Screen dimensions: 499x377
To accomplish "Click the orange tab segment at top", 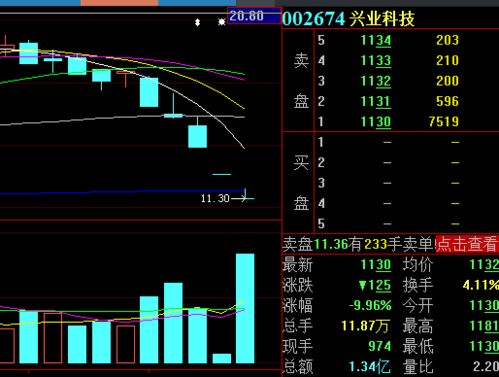I will [x=119, y=3].
